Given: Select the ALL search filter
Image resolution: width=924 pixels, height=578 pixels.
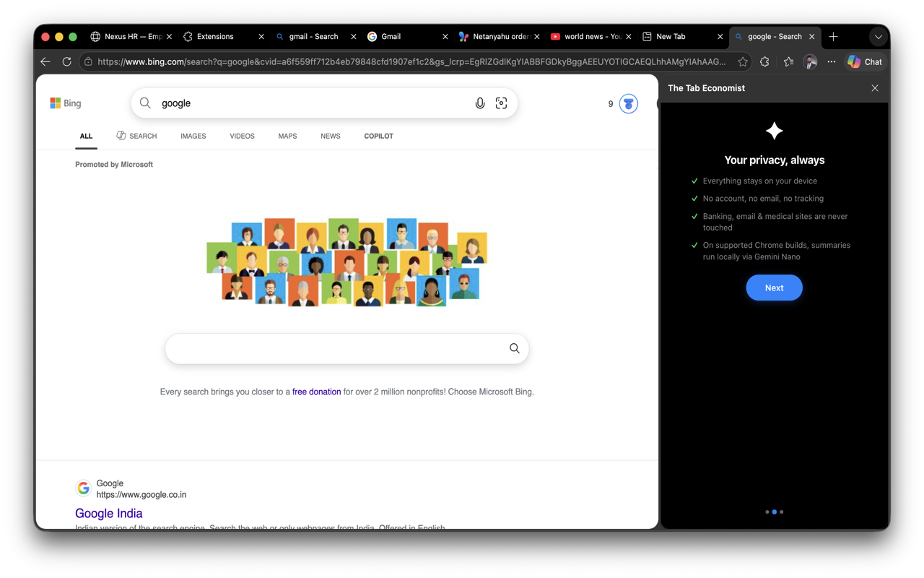Looking at the screenshot, I should [86, 136].
